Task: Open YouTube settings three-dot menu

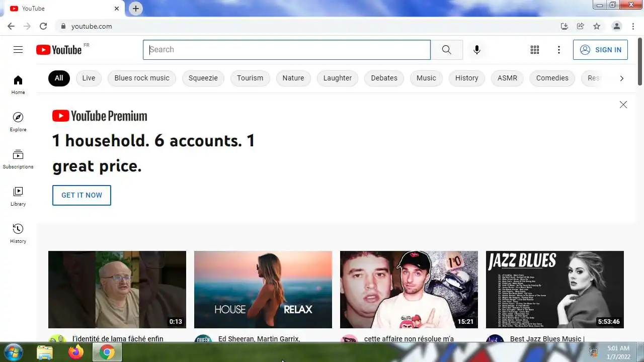Action: (559, 50)
